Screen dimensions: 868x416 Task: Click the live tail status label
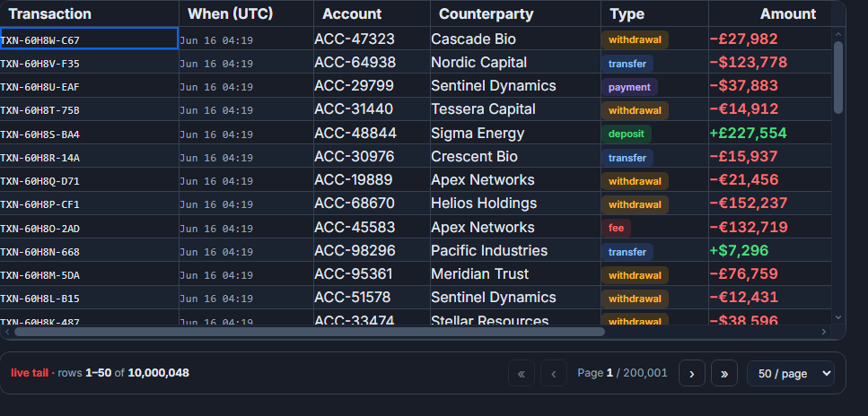coord(30,373)
